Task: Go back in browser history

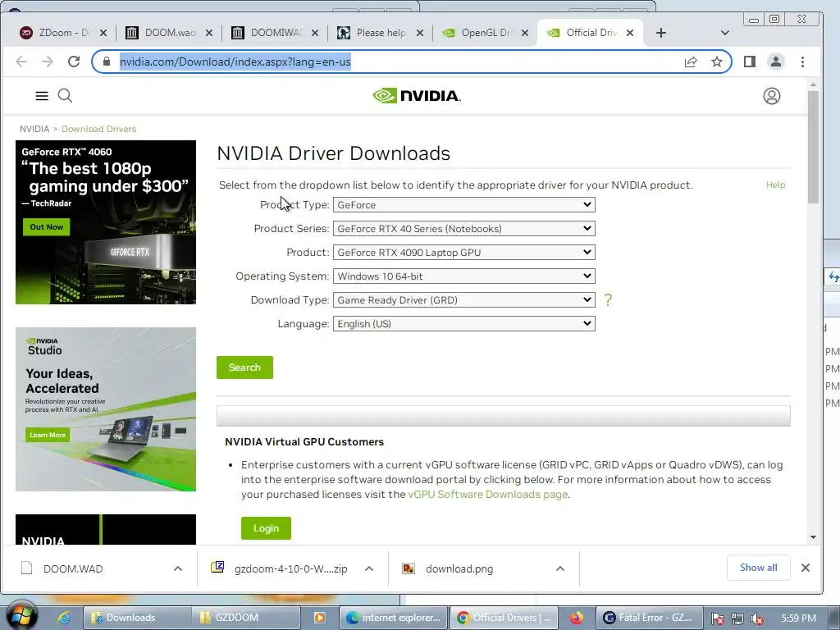Action: click(21, 62)
